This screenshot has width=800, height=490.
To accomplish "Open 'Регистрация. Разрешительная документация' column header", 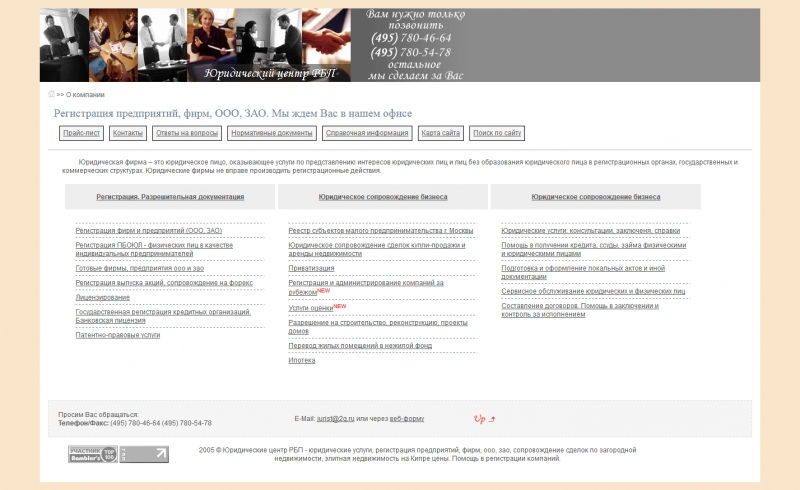I will click(170, 197).
